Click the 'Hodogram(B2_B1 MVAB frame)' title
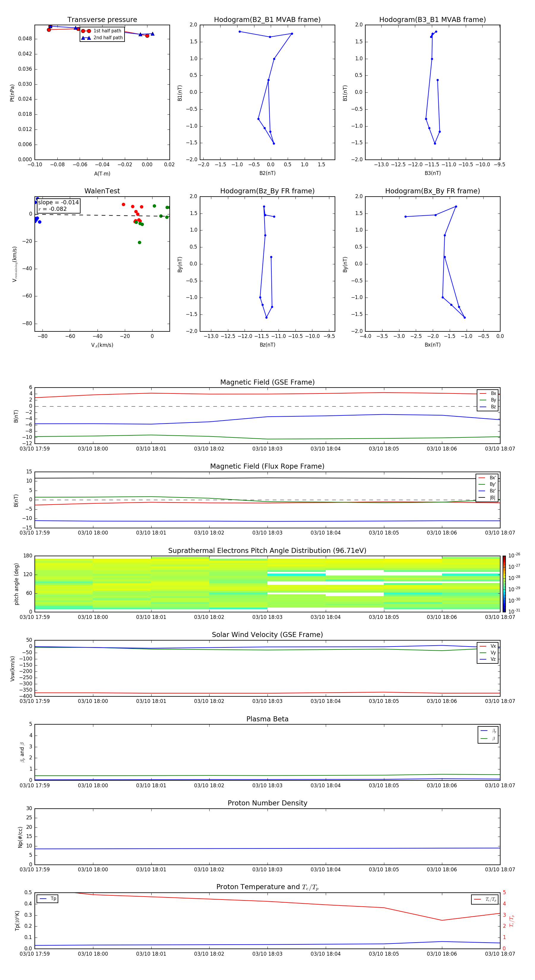 click(x=267, y=19)
